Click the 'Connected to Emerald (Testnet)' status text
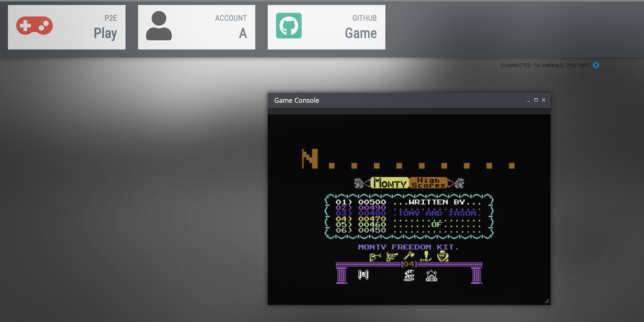Viewport: 644px width, 322px height. [x=545, y=65]
